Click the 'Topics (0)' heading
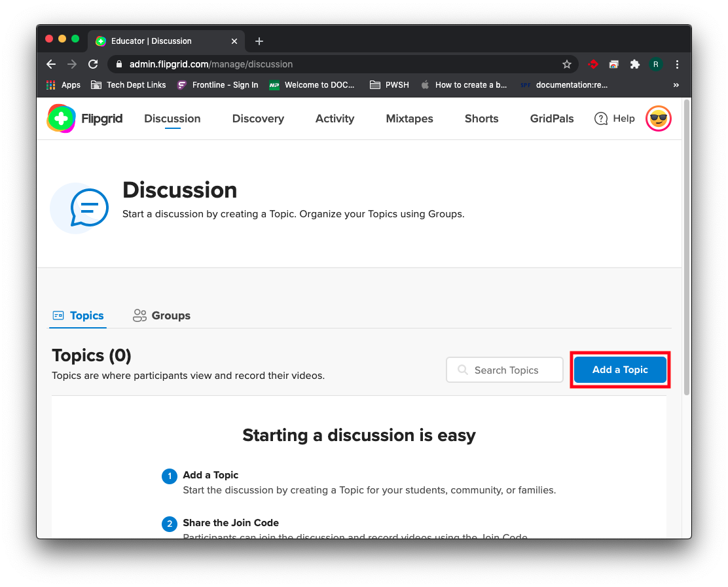728x587 pixels. (92, 355)
